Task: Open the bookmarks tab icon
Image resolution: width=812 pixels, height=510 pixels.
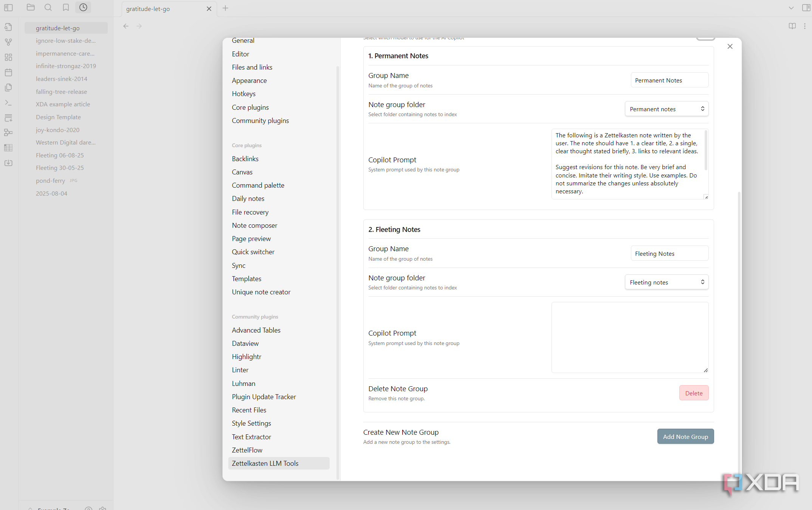Action: (66, 7)
